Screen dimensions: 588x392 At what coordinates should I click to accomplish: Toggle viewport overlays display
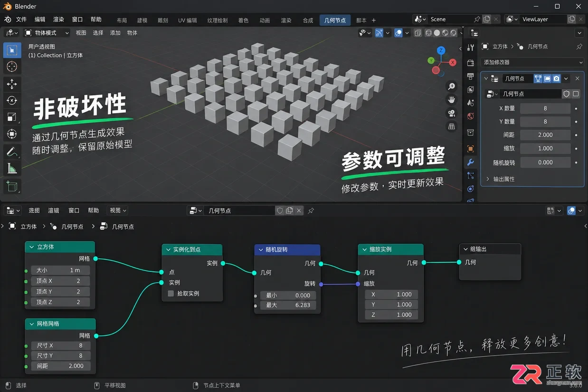click(x=398, y=33)
